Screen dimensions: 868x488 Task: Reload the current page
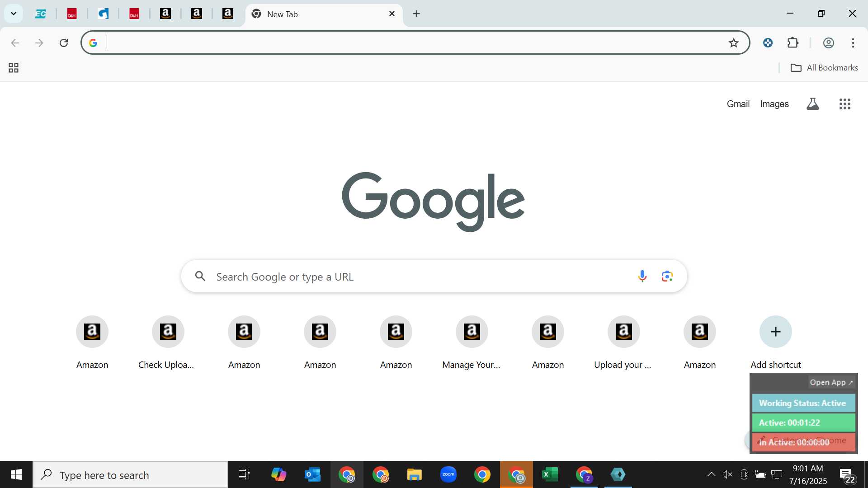click(64, 43)
